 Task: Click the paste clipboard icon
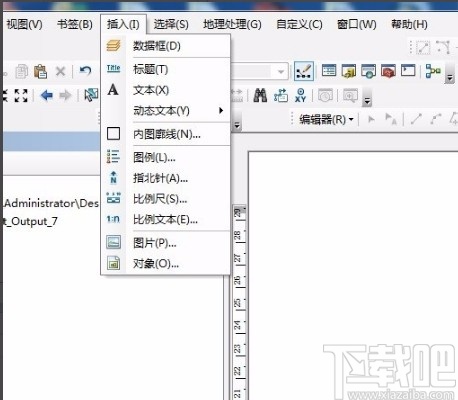(x=41, y=71)
